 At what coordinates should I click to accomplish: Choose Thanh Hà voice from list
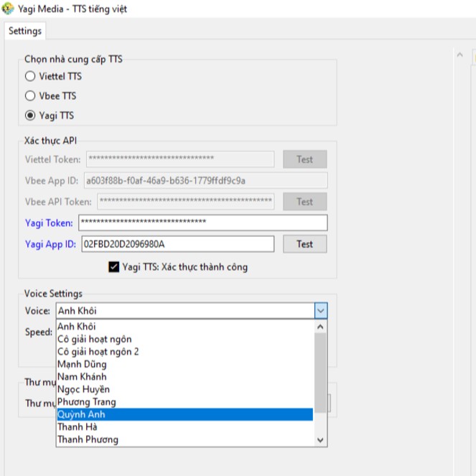click(x=185, y=427)
